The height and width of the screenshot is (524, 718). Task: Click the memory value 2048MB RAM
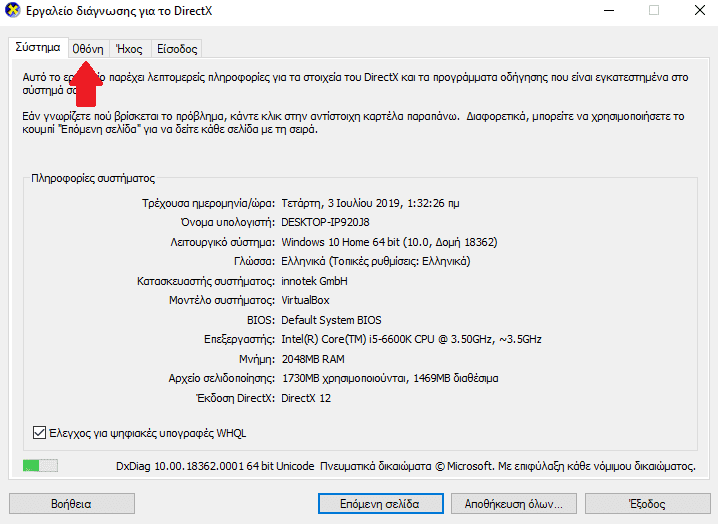click(313, 359)
